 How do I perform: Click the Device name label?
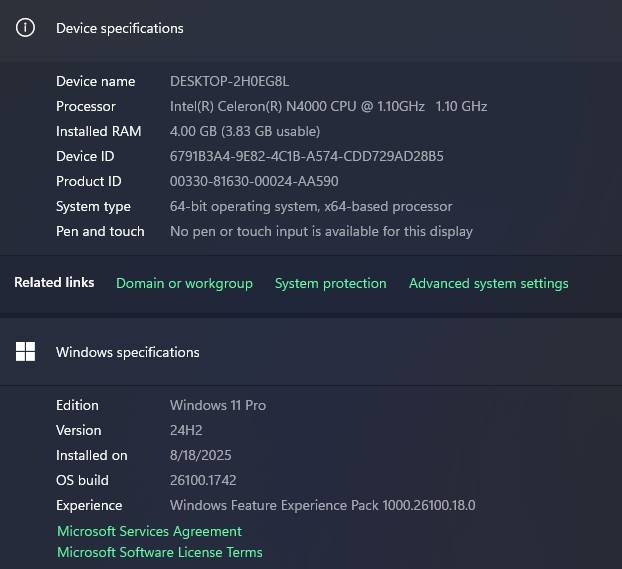tap(96, 81)
